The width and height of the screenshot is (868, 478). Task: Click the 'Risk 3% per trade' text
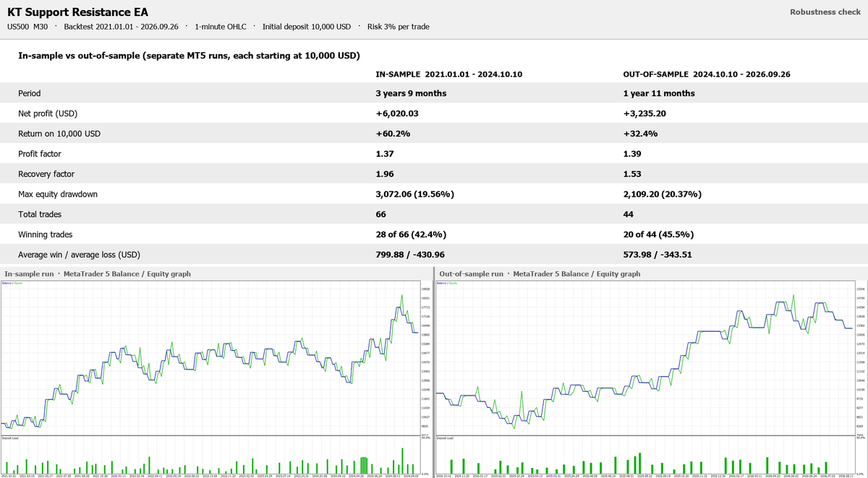tap(398, 27)
